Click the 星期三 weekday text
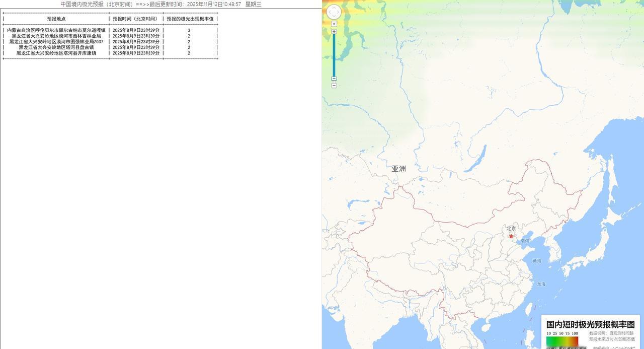 click(x=254, y=4)
